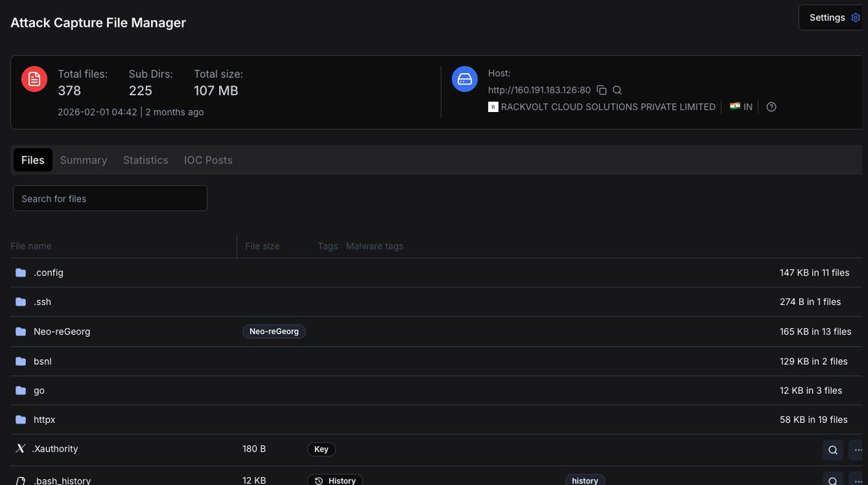Switch to the Summary tab
The width and height of the screenshot is (868, 485).
pos(83,160)
